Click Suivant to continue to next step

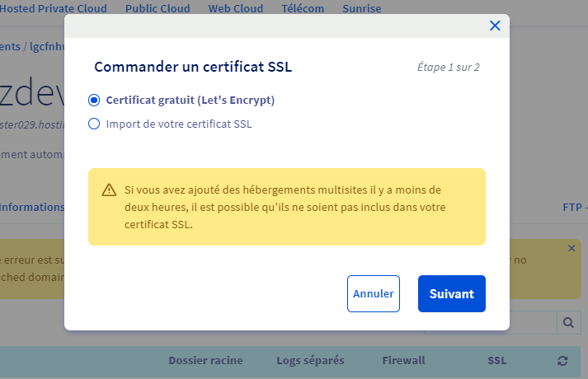(451, 293)
